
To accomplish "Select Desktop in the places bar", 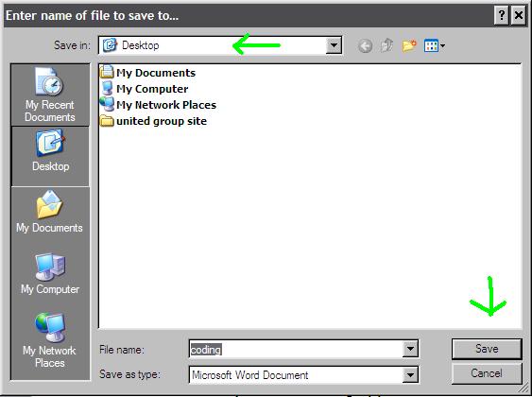I will 50,156.
